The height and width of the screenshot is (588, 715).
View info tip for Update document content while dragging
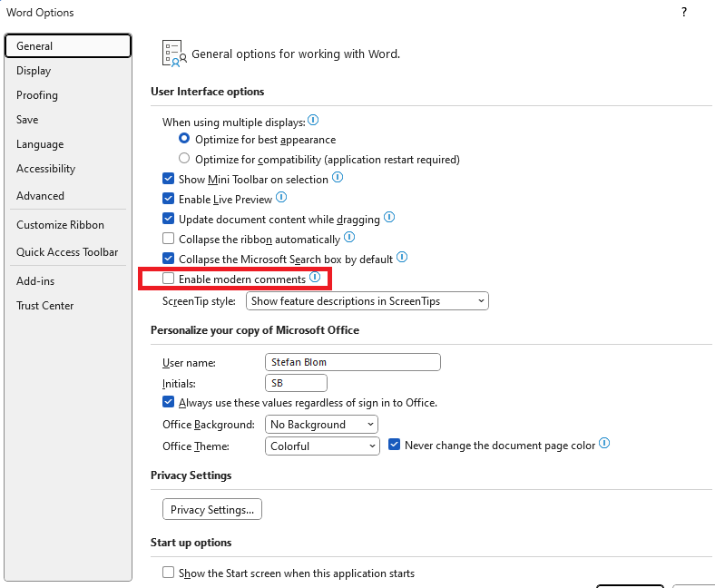(x=389, y=217)
